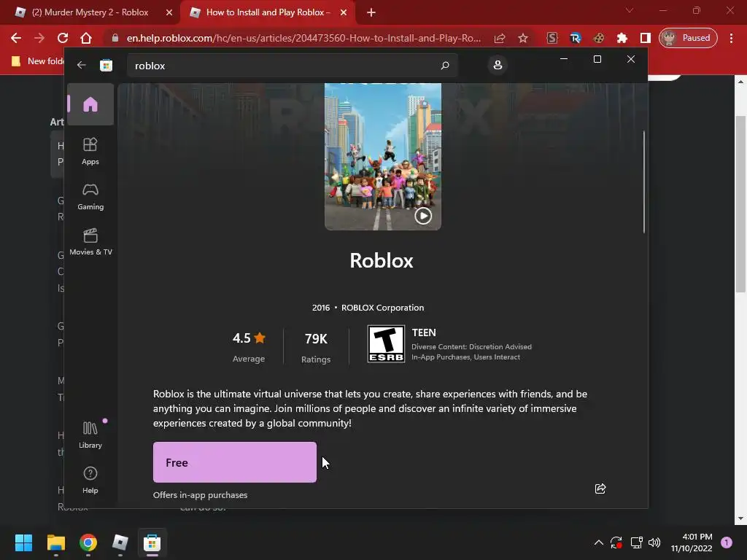The image size is (747, 560).
Task: Open Chrome's extensions puzzle menu
Action: point(622,38)
